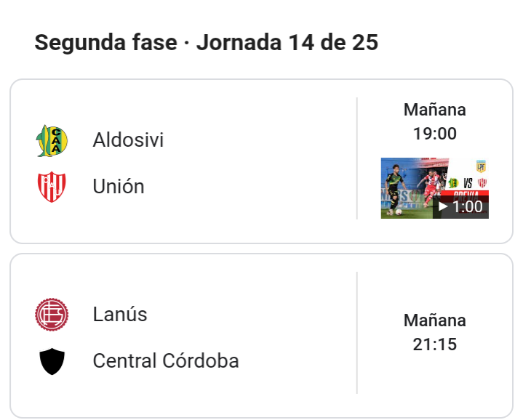Open the Central Córdoba team name
Viewport: 523px width, 420px height.
click(x=166, y=360)
